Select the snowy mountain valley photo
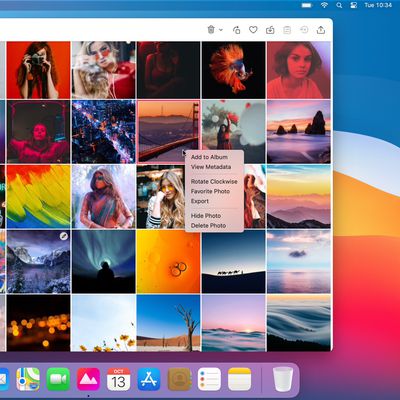Screen dimensions: 400x400 [38, 262]
